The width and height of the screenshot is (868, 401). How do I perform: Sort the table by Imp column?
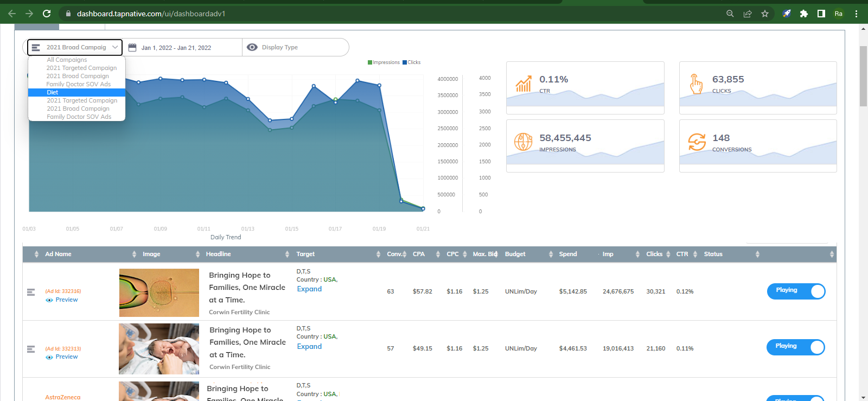pyautogui.click(x=637, y=254)
